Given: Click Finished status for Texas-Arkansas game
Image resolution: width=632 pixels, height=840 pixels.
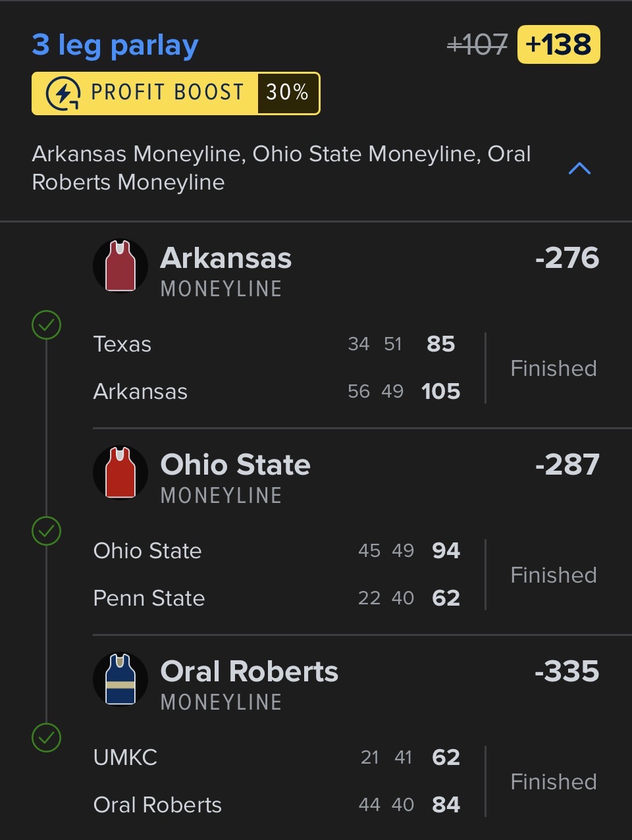Looking at the screenshot, I should [x=554, y=369].
